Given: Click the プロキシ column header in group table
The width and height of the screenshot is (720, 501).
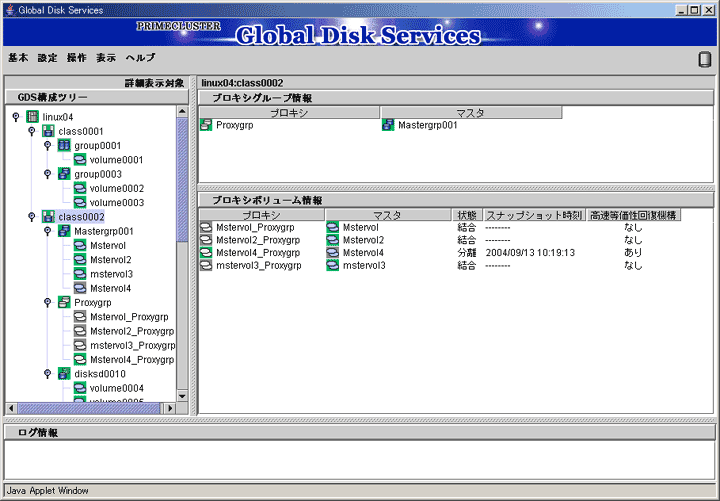Looking at the screenshot, I should pos(289,113).
